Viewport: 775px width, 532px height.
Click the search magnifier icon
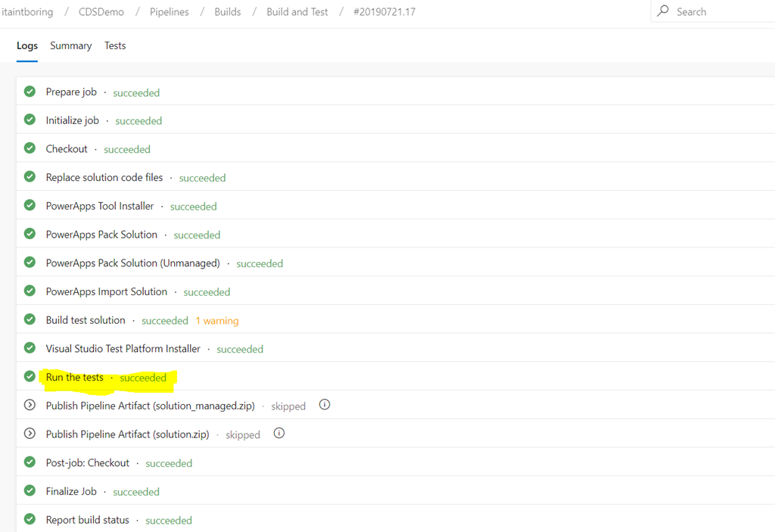point(663,11)
